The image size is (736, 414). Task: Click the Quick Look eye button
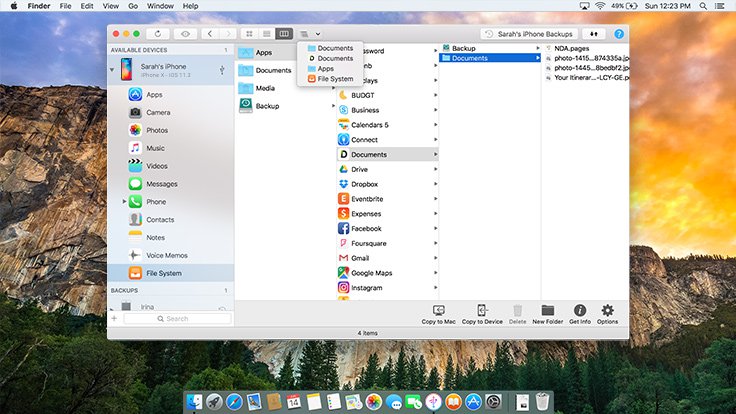(185, 34)
